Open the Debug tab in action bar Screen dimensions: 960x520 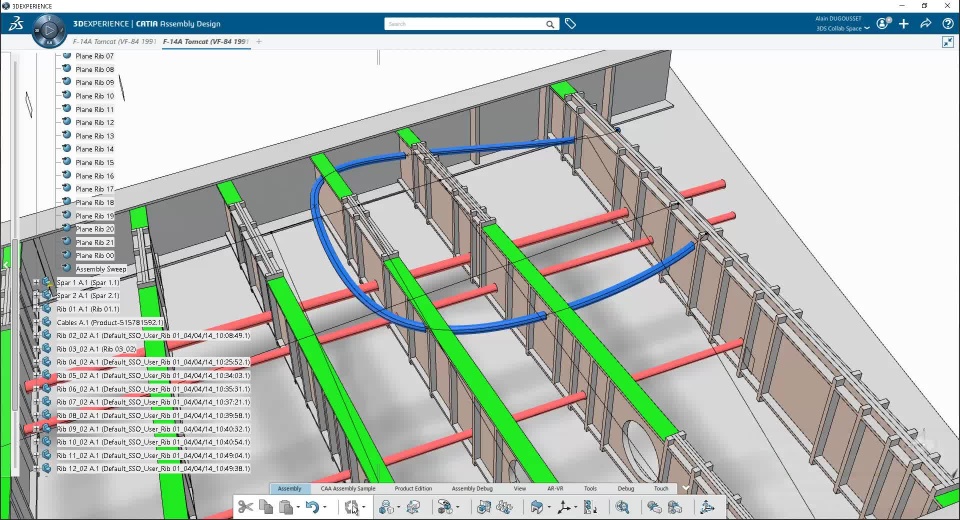point(626,488)
